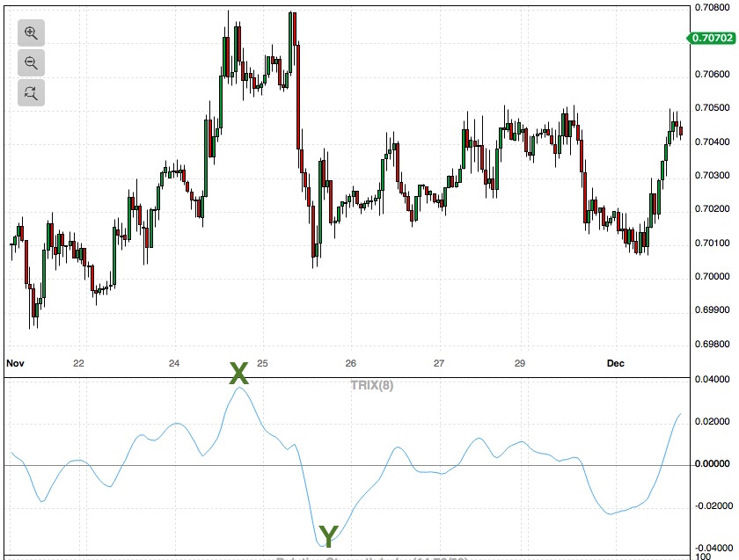The image size is (739, 560).
Task: Select the TRIX(8) indicator label
Action: 372,385
